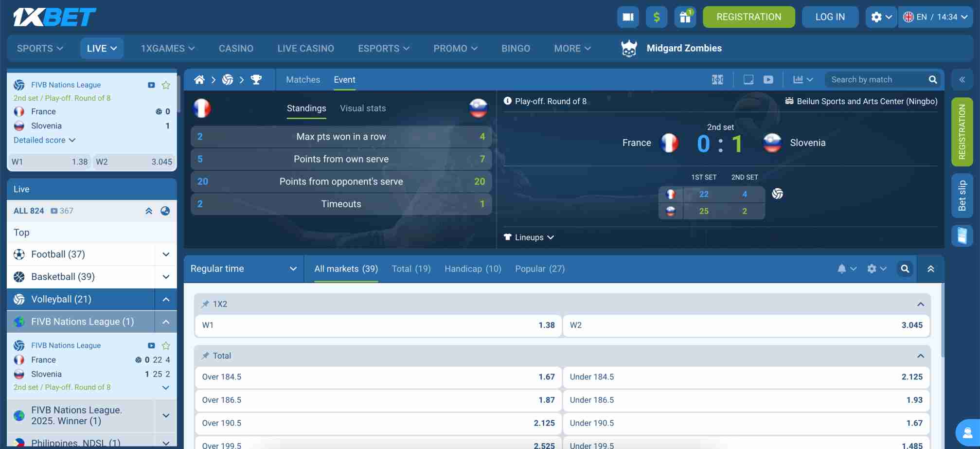Viewport: 980px width, 449px height.
Task: Open the tablet-style window view icon
Action: click(748, 80)
